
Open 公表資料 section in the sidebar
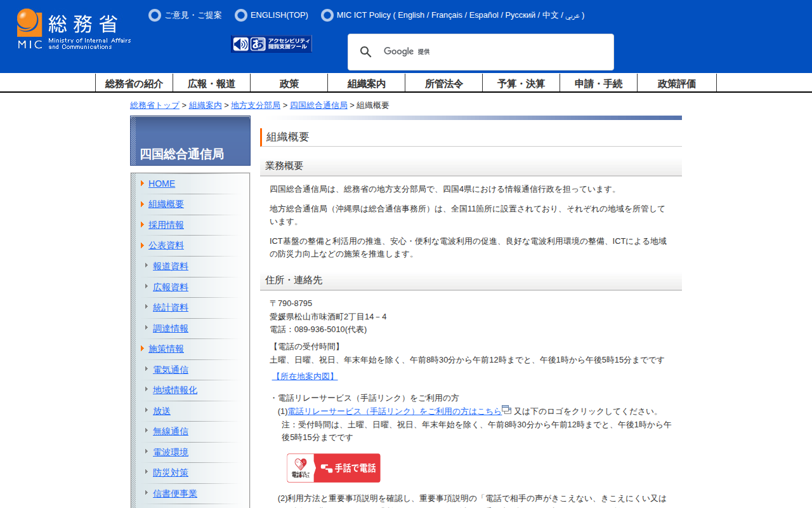166,245
